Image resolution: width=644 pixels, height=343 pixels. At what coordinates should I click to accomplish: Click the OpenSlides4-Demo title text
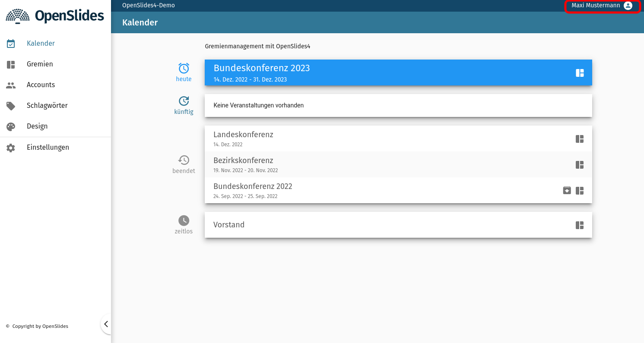point(149,6)
